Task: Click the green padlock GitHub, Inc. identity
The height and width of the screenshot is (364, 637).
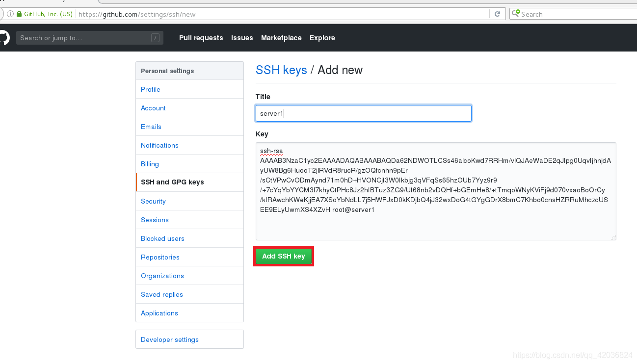Action: 45,14
